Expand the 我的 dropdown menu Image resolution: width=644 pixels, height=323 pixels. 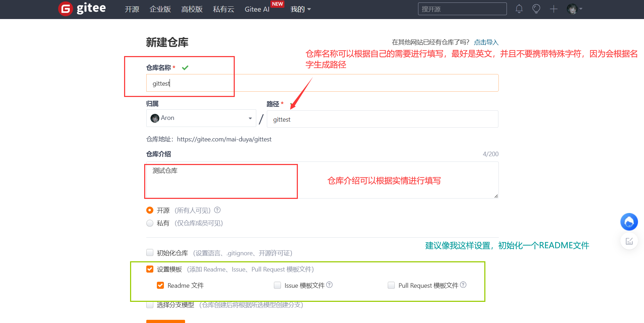click(x=300, y=9)
